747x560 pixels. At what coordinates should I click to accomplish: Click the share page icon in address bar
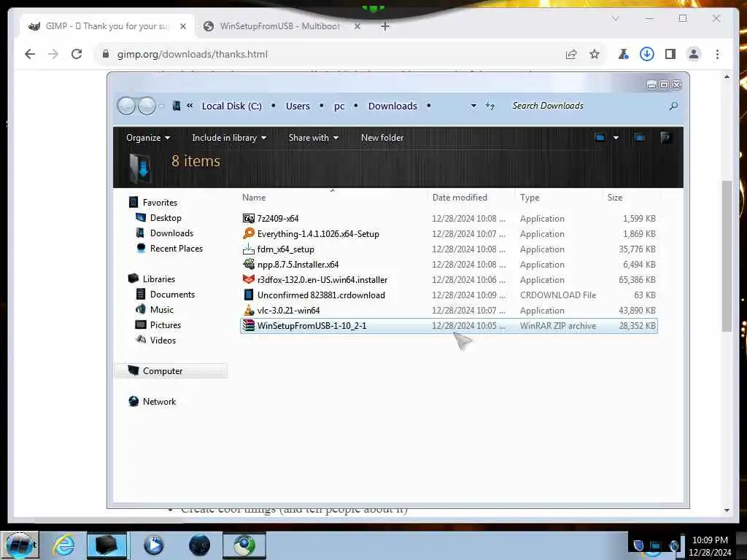coord(571,54)
